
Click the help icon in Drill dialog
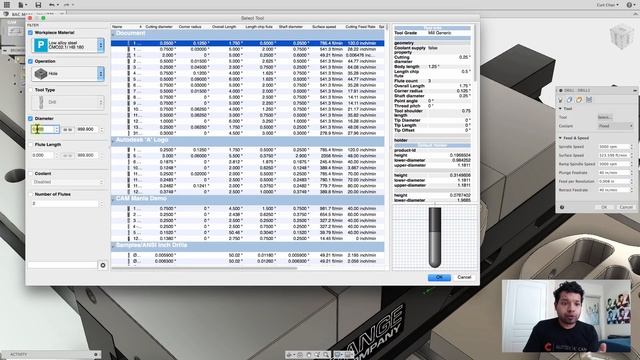point(562,207)
